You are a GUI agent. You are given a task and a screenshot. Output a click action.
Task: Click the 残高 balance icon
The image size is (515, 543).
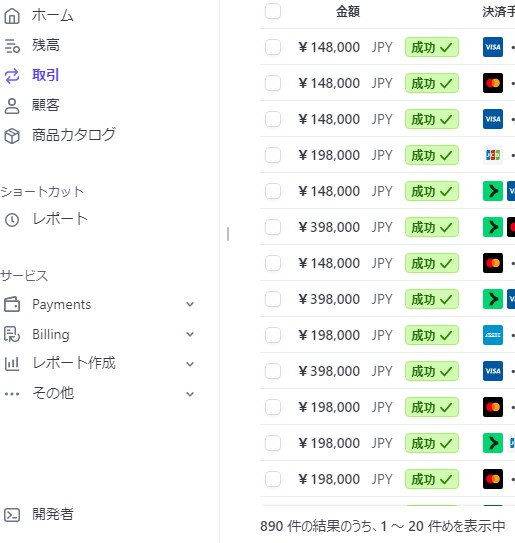(12, 46)
